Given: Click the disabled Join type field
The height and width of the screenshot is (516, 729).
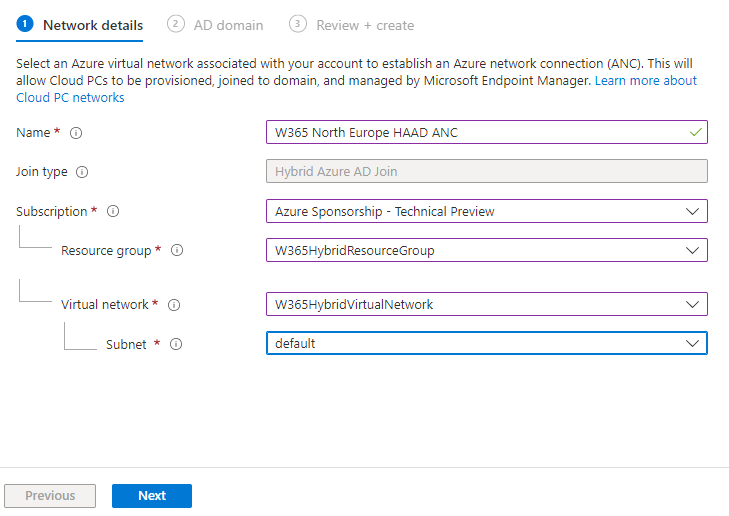Looking at the screenshot, I should tap(487, 171).
